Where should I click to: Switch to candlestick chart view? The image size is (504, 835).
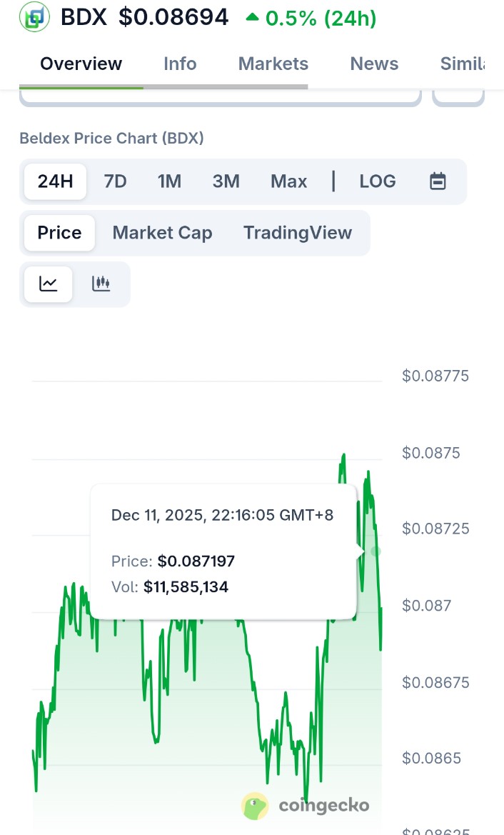[x=101, y=284]
